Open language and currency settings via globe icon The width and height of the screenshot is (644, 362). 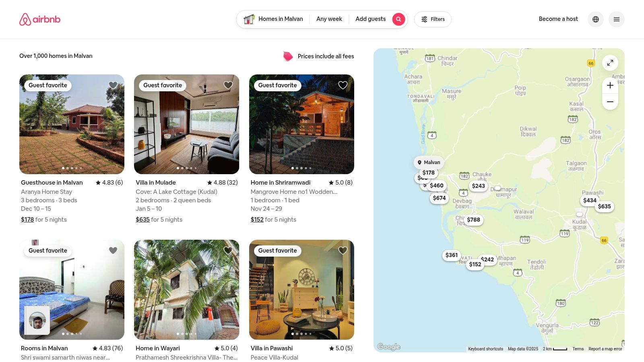[x=596, y=19]
